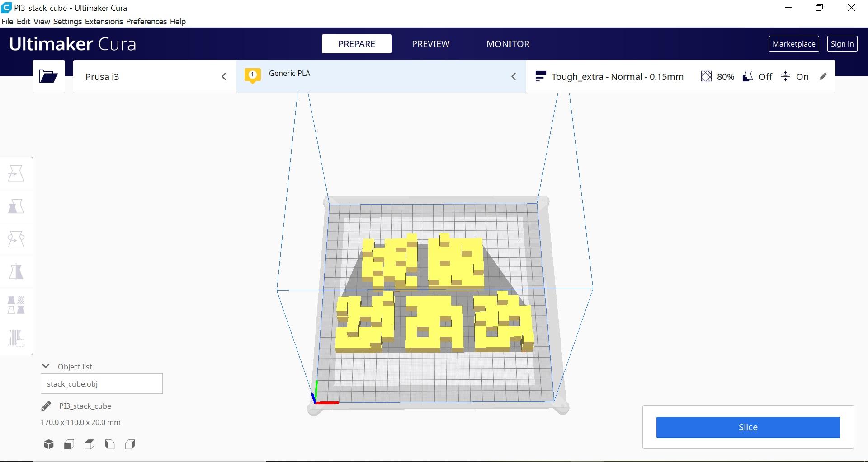Open the Preferences menu
This screenshot has width=868, height=462.
[x=146, y=22]
